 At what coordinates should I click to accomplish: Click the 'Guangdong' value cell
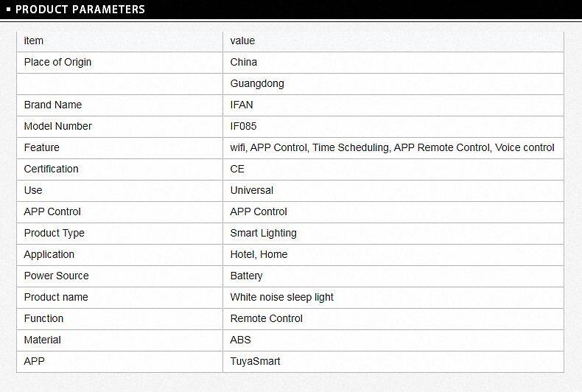pyautogui.click(x=257, y=83)
